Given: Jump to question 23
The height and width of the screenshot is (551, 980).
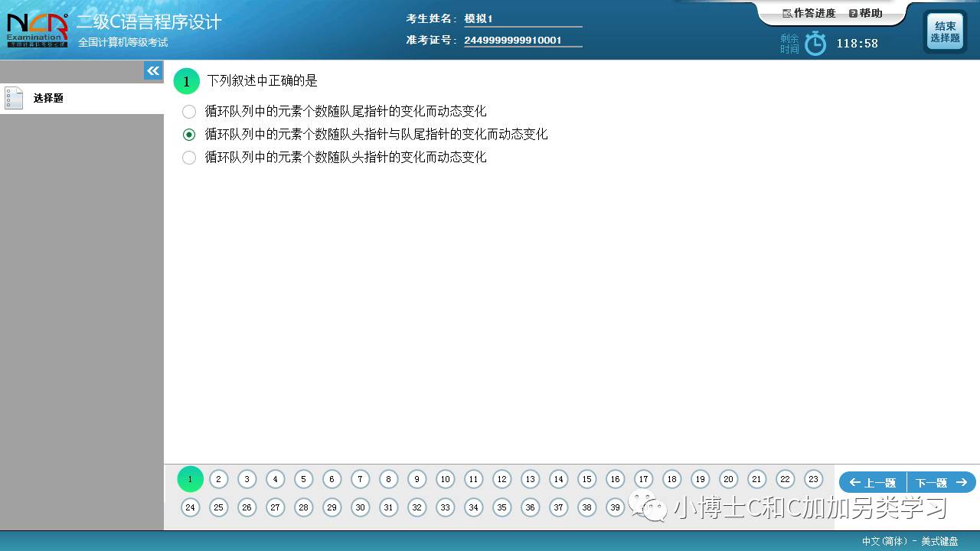Looking at the screenshot, I should [x=813, y=479].
